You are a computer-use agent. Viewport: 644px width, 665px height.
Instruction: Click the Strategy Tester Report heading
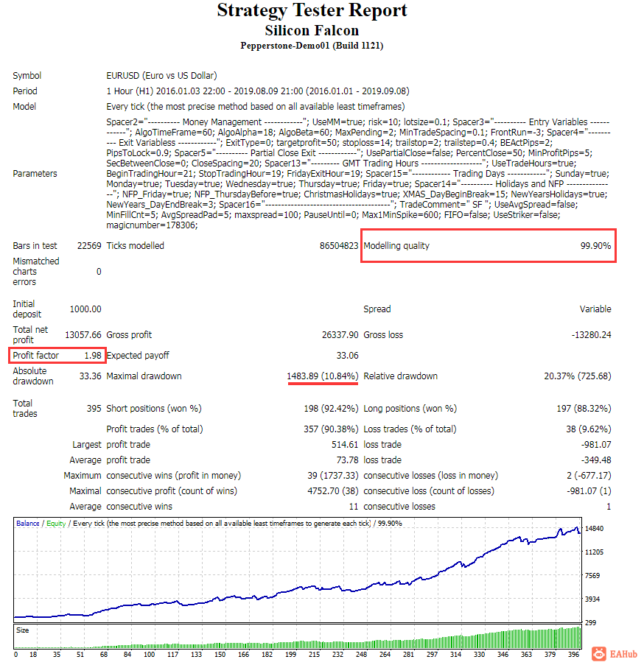[x=312, y=10]
